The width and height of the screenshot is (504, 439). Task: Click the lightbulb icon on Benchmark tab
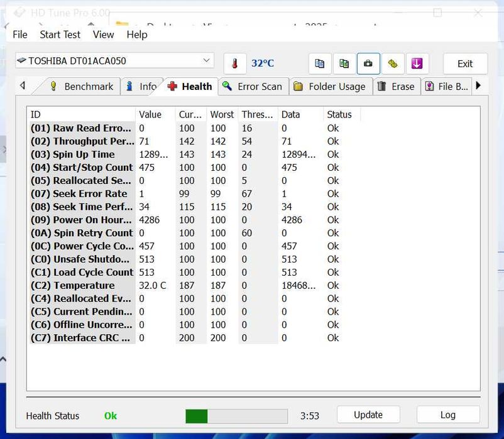[53, 86]
